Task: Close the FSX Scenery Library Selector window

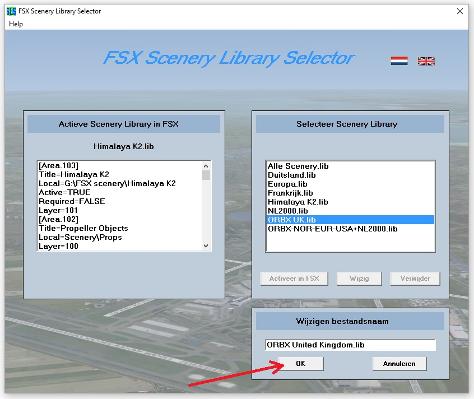Action: (x=460, y=11)
